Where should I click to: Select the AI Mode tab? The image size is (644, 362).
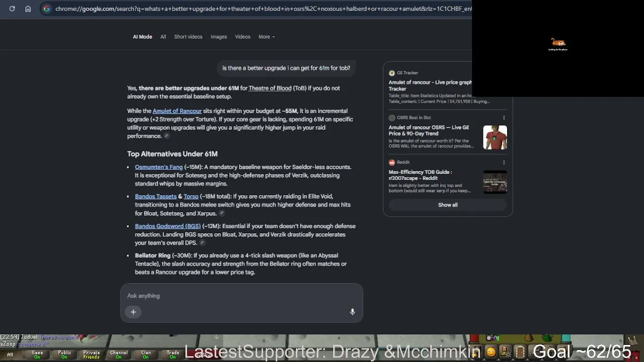tap(142, 37)
